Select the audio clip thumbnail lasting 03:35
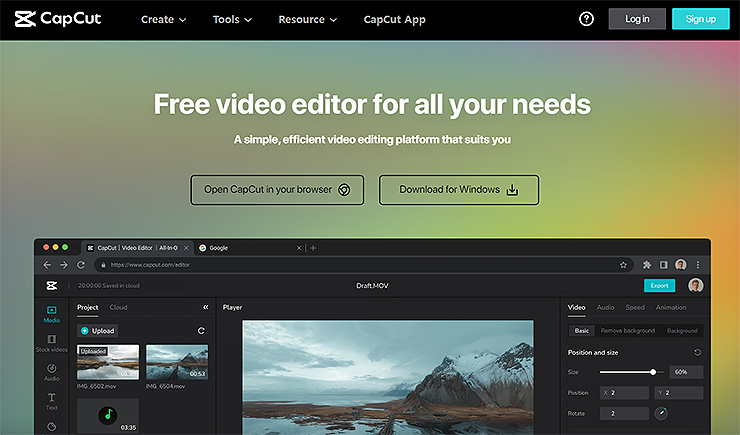Viewport: 740px width, 435px height. [108, 416]
